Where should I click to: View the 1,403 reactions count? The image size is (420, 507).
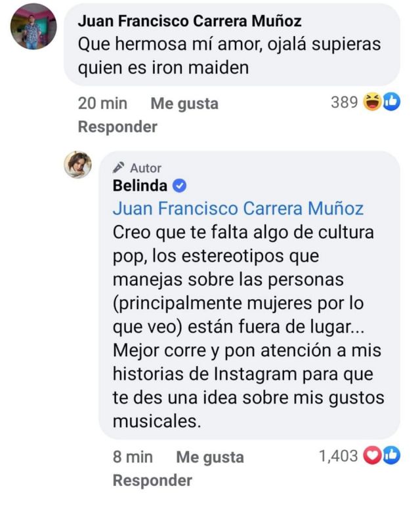pos(339,456)
